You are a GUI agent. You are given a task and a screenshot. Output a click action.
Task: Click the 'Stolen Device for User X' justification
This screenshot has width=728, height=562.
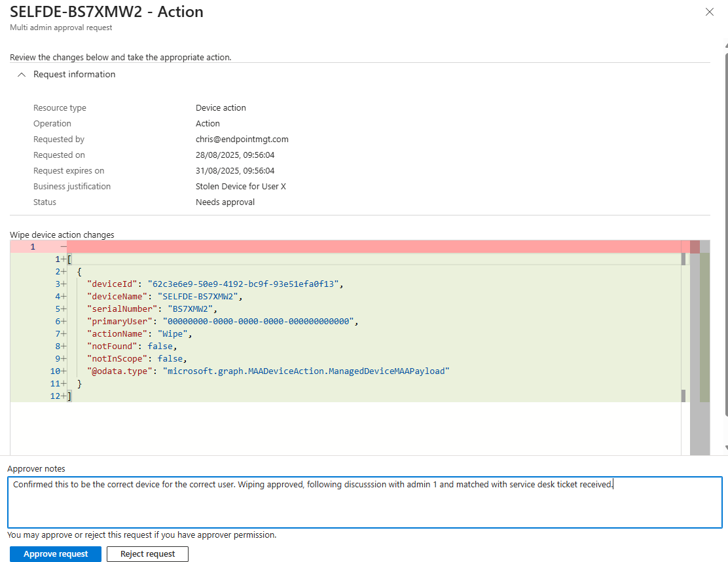coord(240,186)
